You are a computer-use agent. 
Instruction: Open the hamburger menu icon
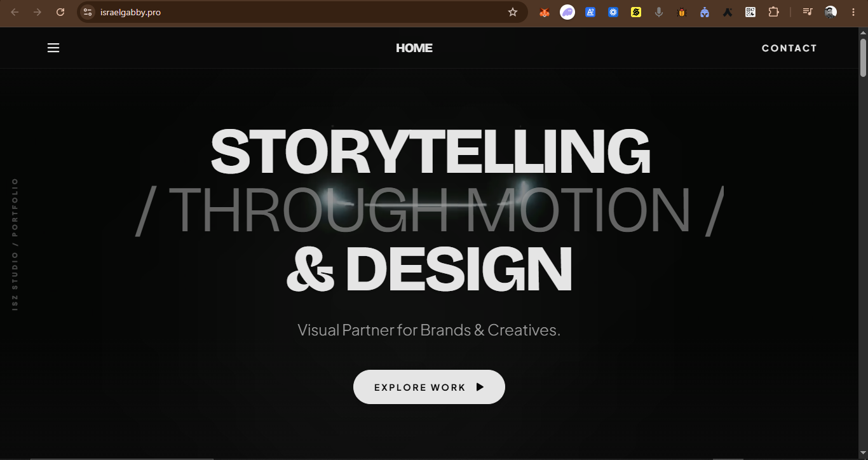[x=53, y=48]
